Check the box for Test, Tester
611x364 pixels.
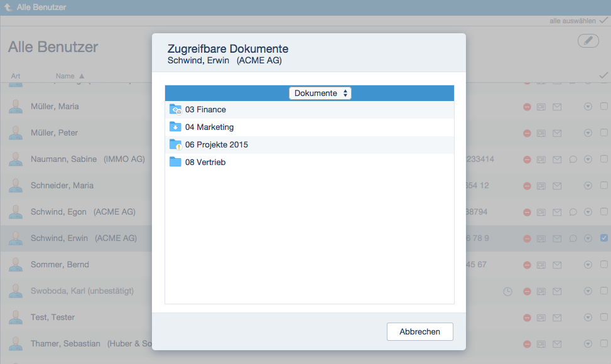[603, 317]
